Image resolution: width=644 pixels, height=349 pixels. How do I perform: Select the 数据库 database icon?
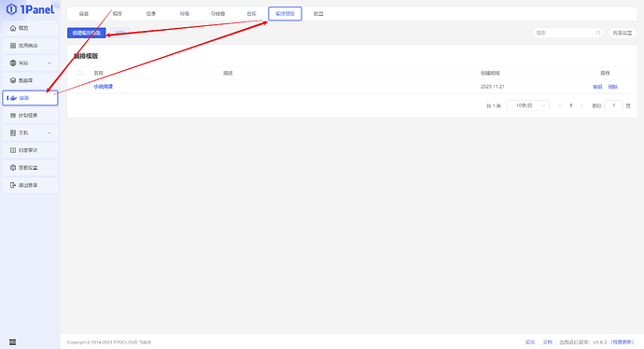(13, 80)
